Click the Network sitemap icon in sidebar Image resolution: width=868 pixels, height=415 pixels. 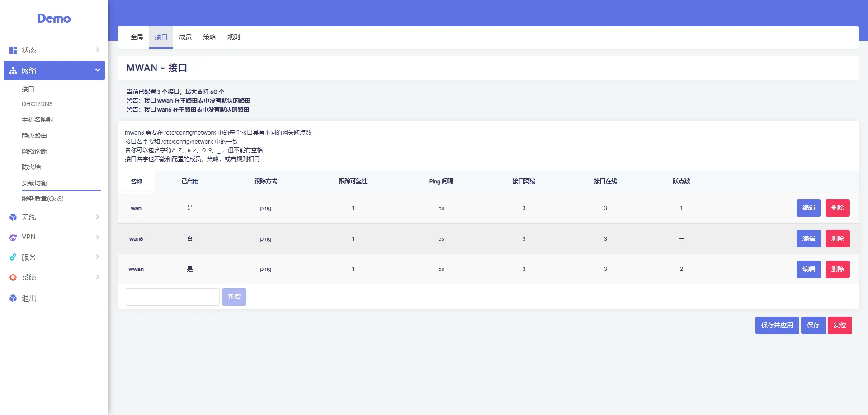pyautogui.click(x=13, y=70)
